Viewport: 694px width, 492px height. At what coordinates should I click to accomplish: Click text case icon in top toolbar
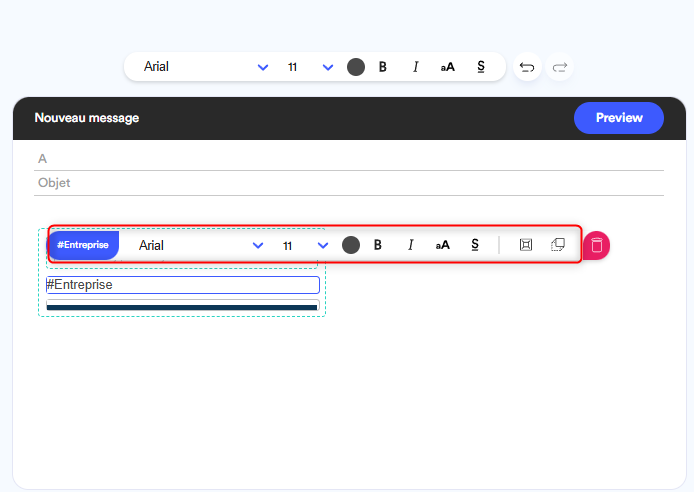(447, 67)
